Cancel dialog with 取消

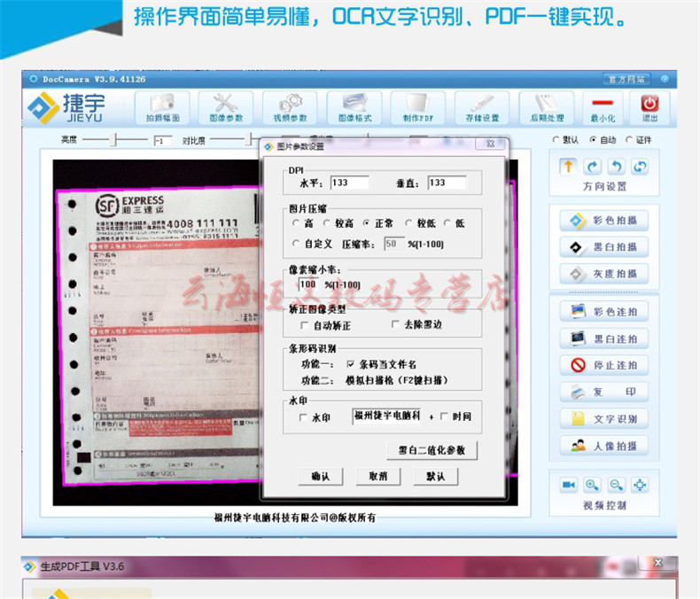(378, 477)
